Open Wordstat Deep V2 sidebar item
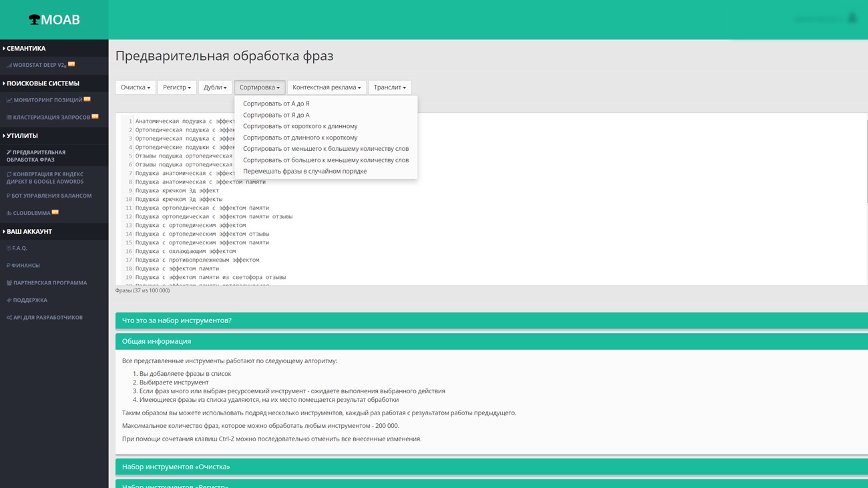 (x=39, y=65)
